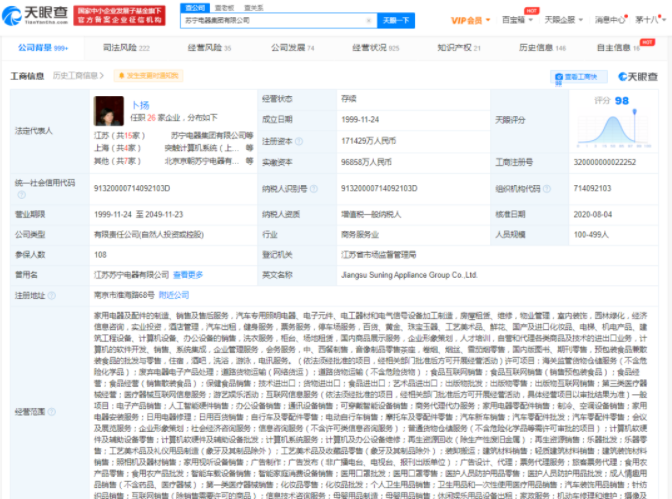This screenshot has height=499, width=672.
Task: Click staff size 100-499人
Action: click(x=591, y=234)
